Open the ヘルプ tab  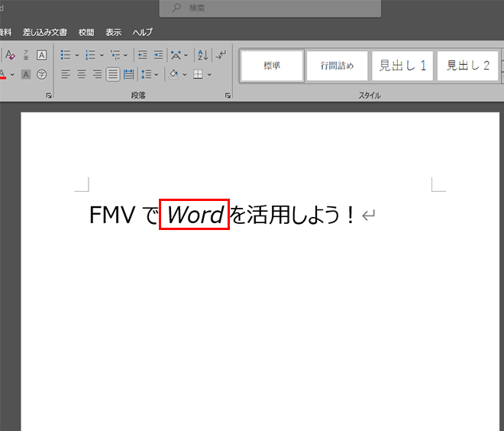tap(142, 32)
